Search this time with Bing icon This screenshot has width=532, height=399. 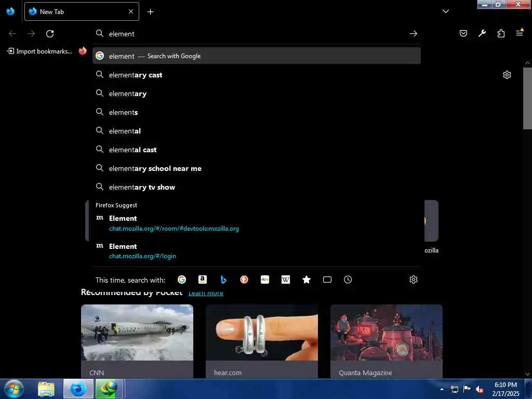pyautogui.click(x=223, y=280)
